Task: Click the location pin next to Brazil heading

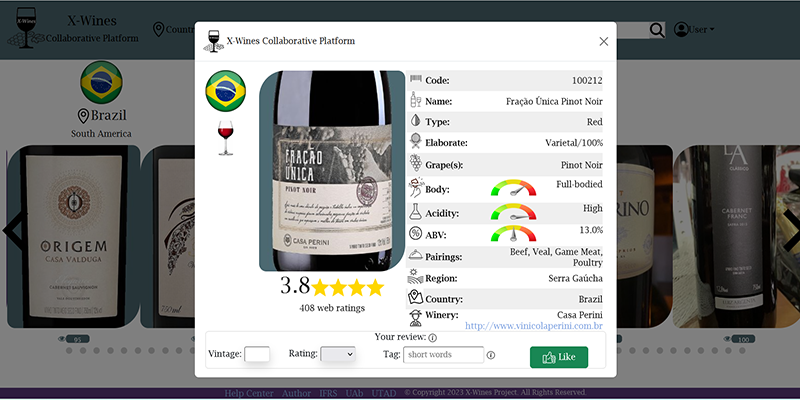Action: [x=83, y=116]
